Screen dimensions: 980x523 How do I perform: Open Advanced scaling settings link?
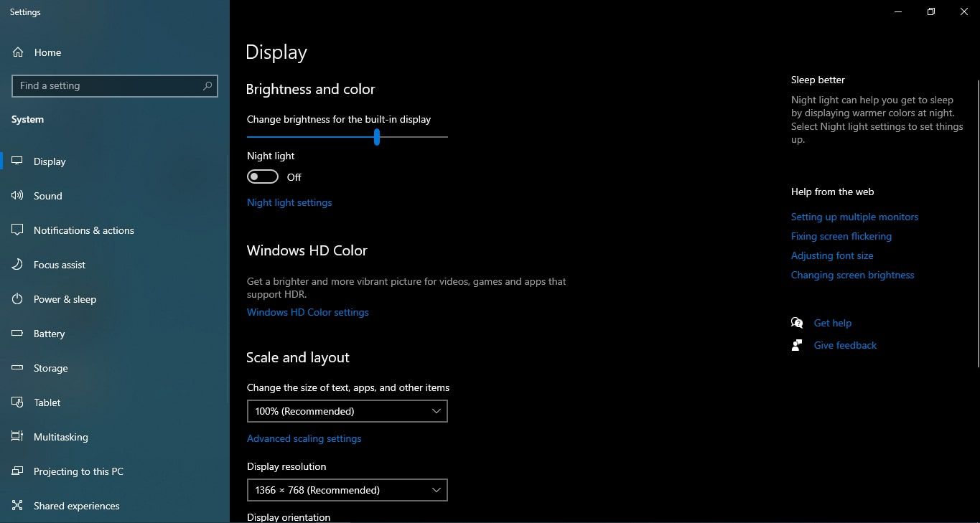click(304, 438)
